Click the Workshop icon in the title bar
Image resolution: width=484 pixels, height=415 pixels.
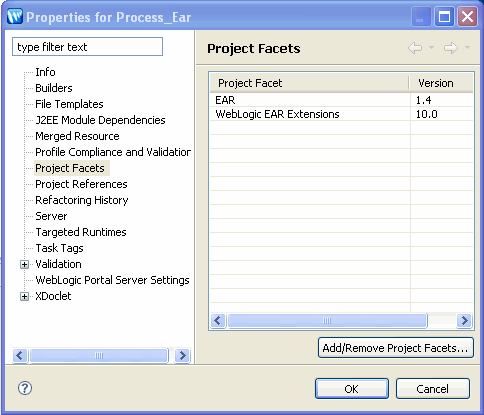point(15,16)
